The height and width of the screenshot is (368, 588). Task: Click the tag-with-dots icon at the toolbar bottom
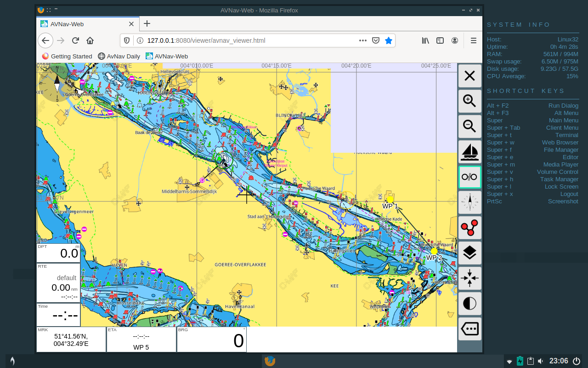click(x=469, y=328)
